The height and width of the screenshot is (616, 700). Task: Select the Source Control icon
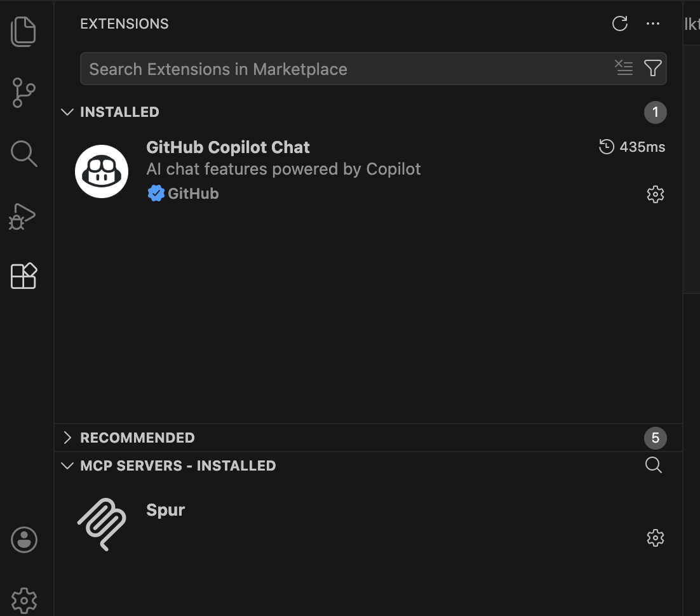coord(24,92)
